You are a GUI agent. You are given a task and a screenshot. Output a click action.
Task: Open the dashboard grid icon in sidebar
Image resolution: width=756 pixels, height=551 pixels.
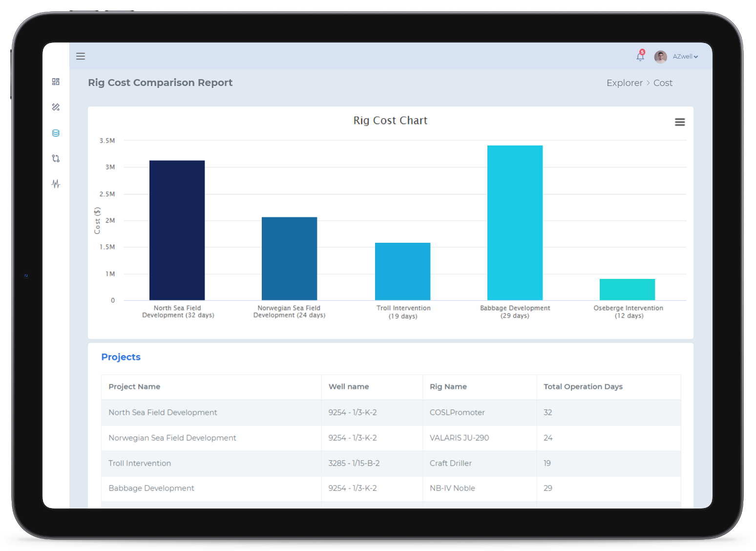[x=56, y=82]
